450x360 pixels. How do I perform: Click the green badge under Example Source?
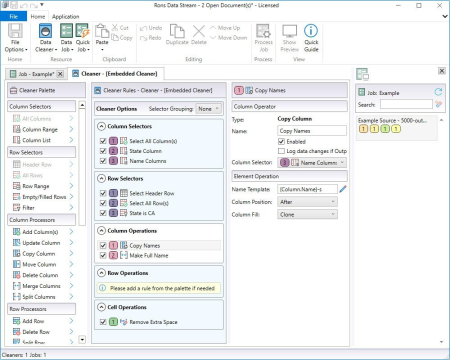[385, 129]
